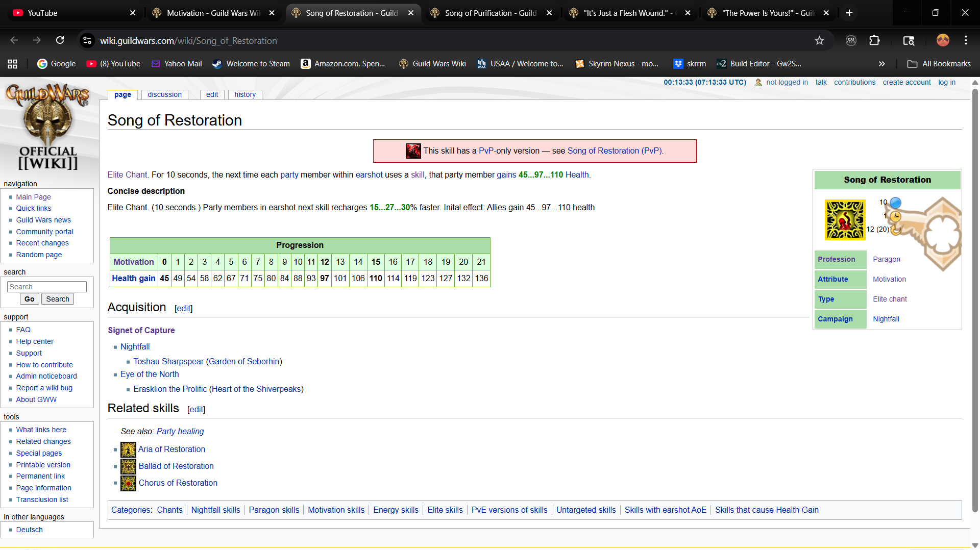
Task: Open the (8) YouTube bookmark
Action: click(x=113, y=64)
